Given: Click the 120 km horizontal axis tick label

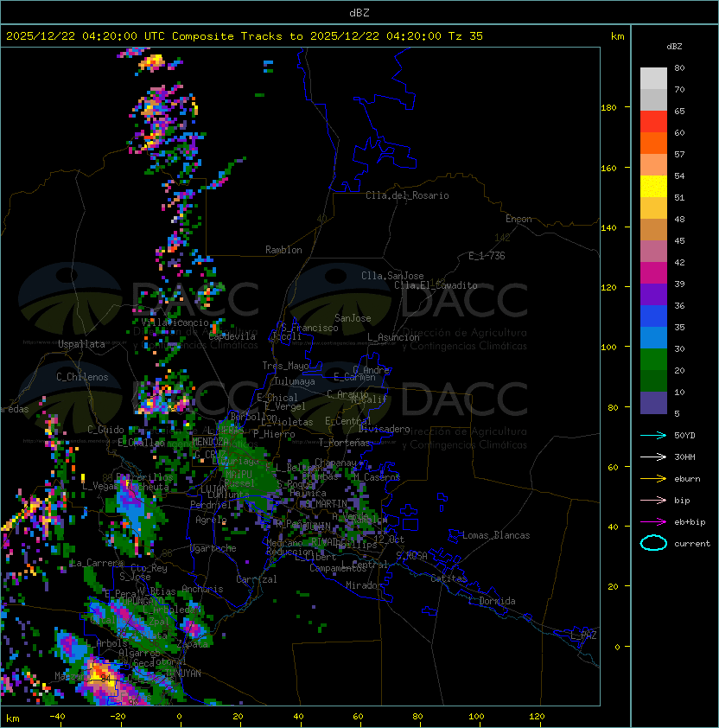Looking at the screenshot, I should (x=537, y=717).
